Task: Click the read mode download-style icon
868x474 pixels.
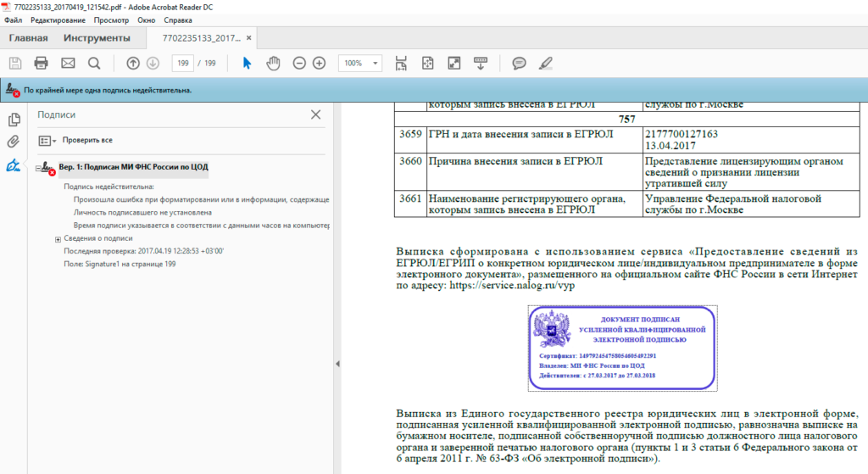Action: click(x=481, y=63)
